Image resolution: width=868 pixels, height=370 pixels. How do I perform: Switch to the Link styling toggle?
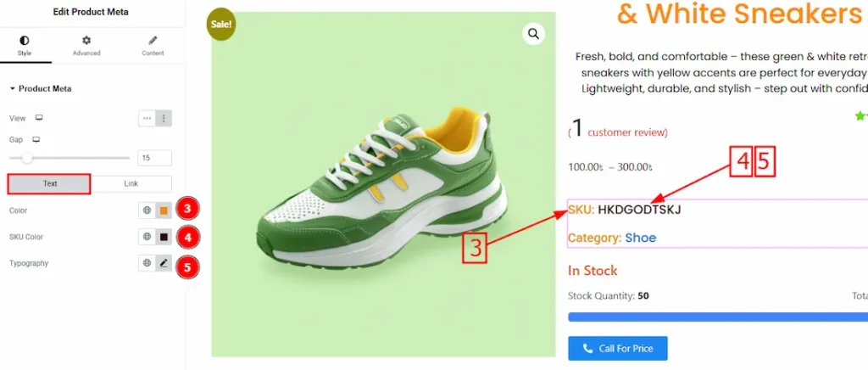(x=131, y=183)
